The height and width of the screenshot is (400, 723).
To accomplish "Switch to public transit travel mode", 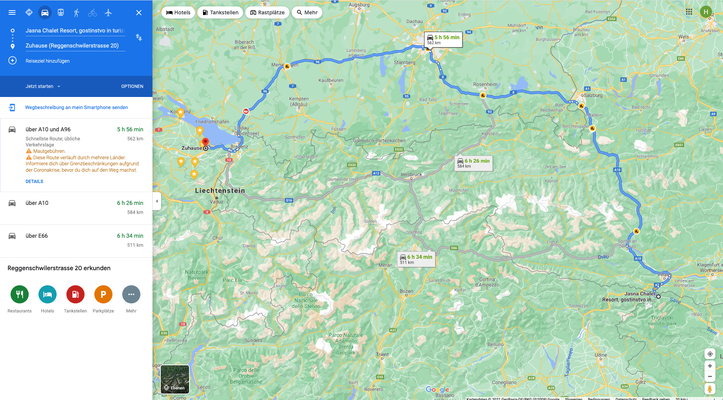I will click(x=60, y=12).
